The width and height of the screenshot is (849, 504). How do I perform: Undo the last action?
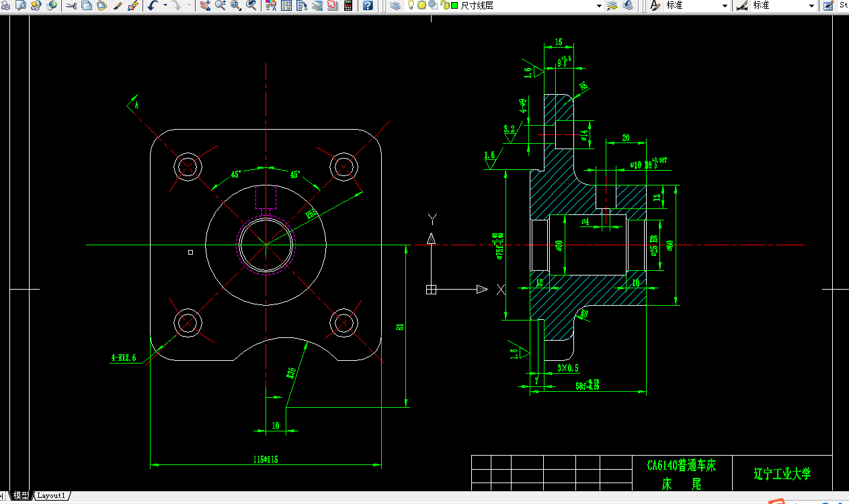[153, 5]
